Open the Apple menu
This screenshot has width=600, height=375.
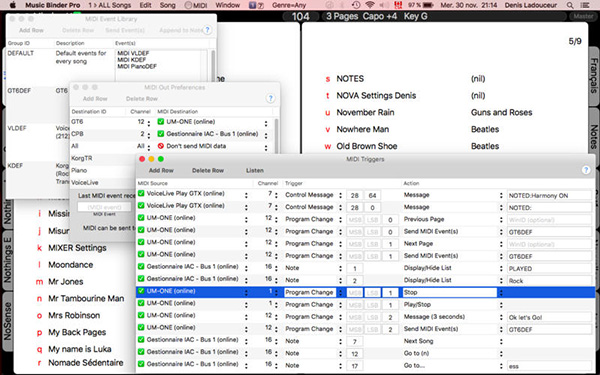point(12,5)
